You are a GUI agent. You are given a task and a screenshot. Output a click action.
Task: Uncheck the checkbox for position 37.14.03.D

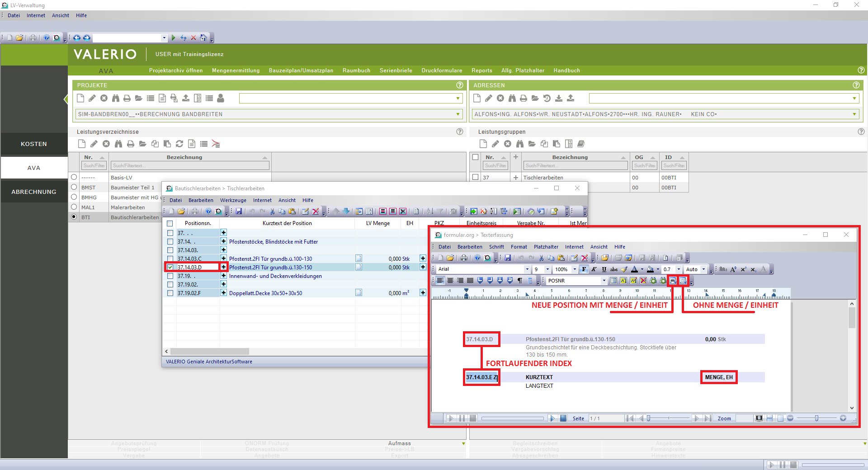click(170, 267)
